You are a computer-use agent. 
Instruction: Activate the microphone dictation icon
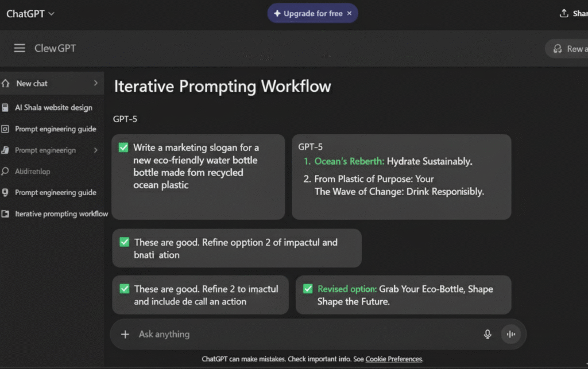click(x=488, y=334)
